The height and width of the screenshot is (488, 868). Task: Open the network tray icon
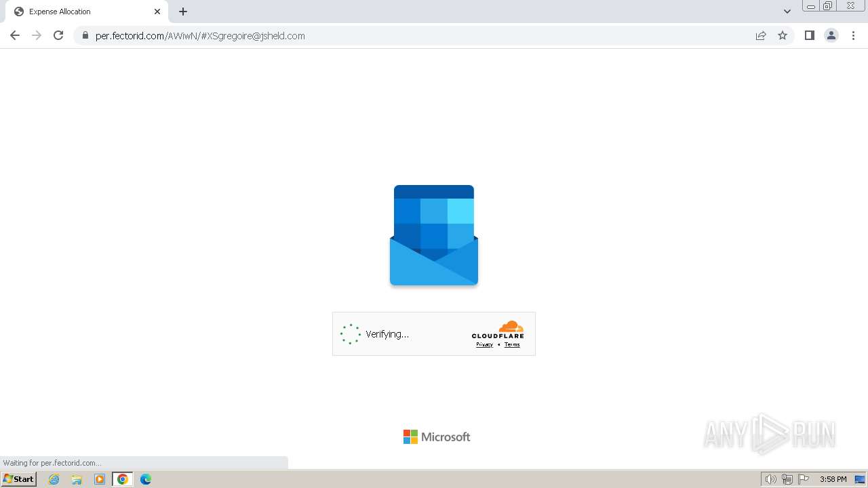coord(787,479)
